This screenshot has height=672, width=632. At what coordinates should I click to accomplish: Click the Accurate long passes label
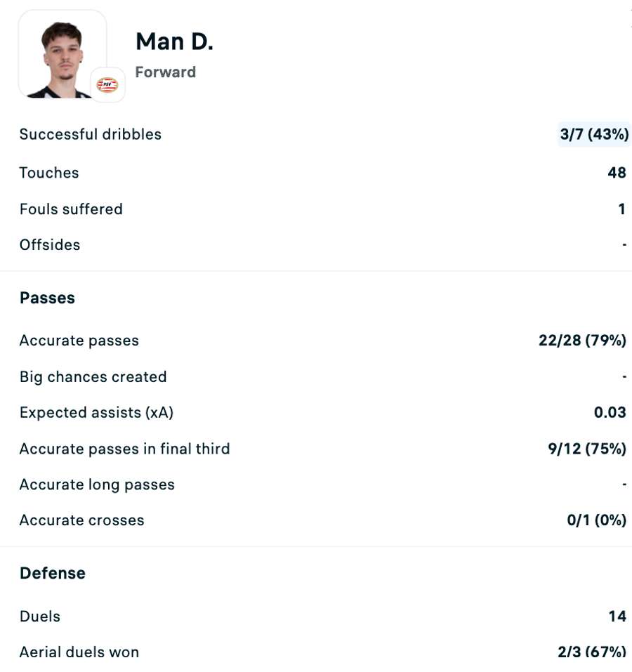(97, 485)
